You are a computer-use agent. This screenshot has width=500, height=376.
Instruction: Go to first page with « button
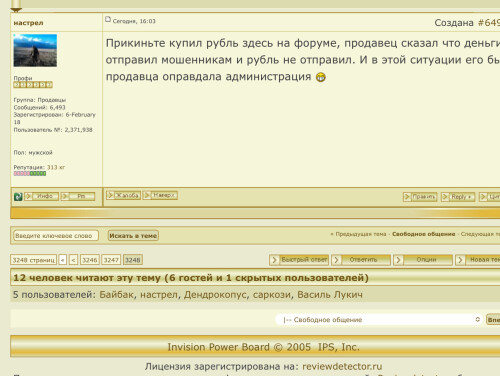[x=62, y=260]
